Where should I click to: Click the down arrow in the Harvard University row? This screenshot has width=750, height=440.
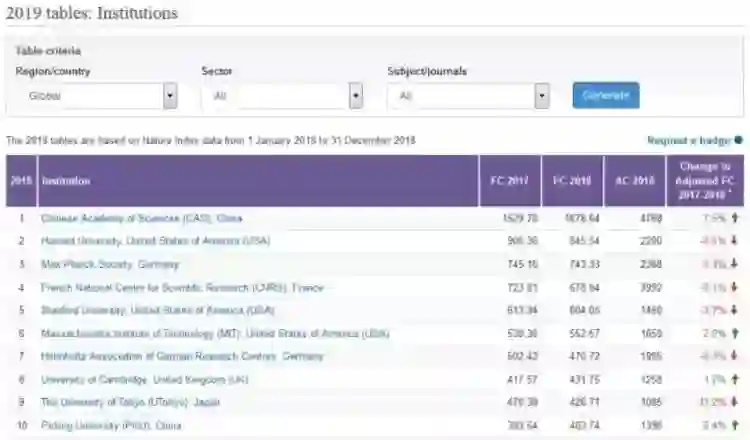coord(735,241)
